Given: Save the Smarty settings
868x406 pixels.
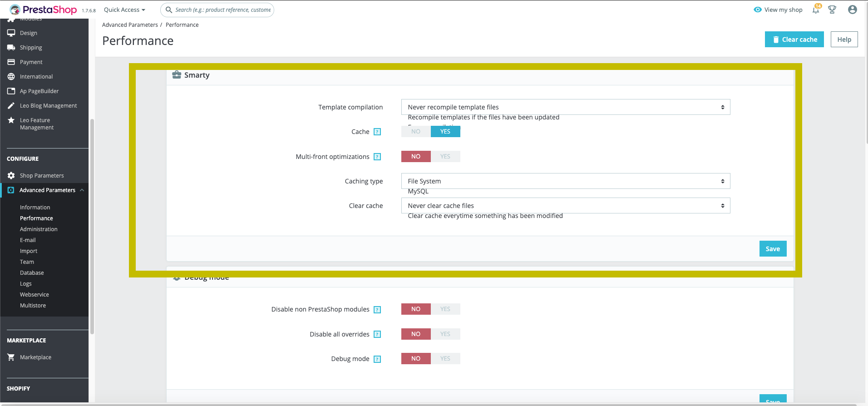Looking at the screenshot, I should [x=773, y=249].
